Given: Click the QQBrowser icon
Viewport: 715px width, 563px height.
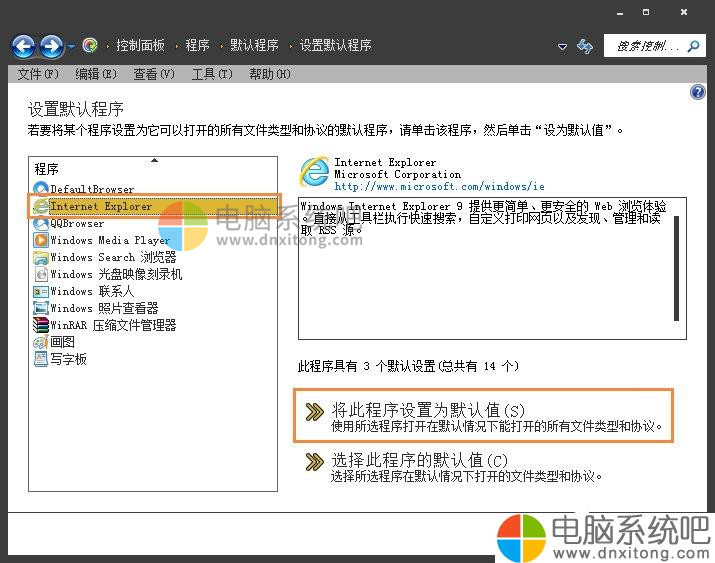Looking at the screenshot, I should [x=41, y=223].
